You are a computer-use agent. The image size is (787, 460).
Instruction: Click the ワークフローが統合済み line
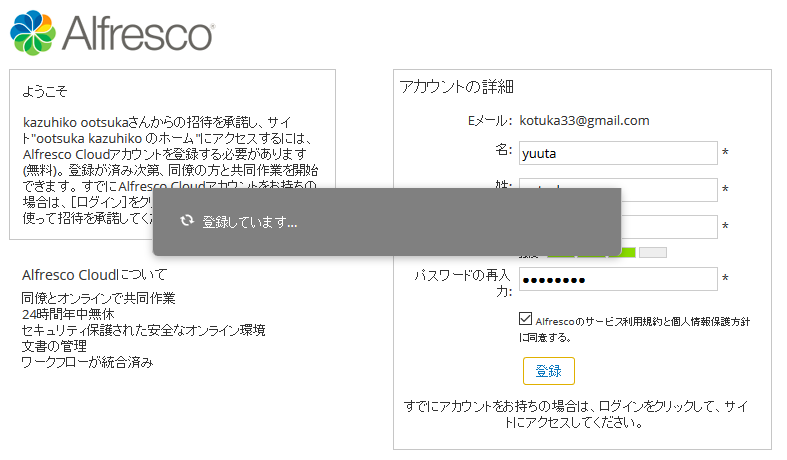coord(87,362)
